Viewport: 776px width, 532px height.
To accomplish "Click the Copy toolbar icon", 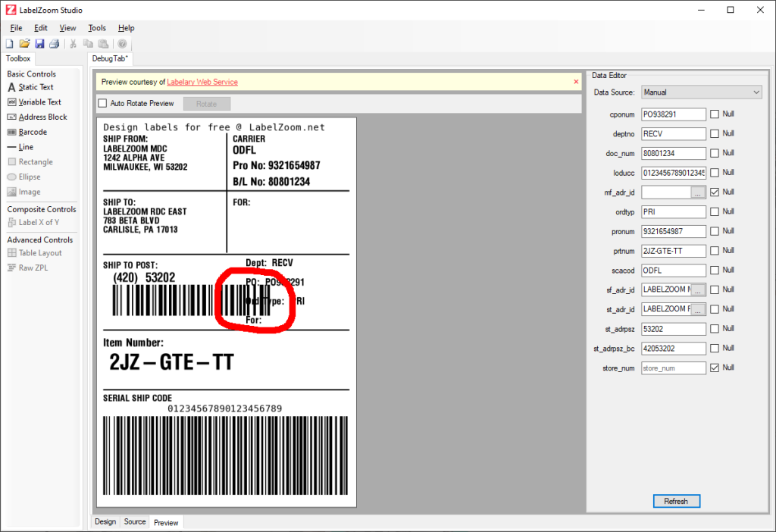I will tap(88, 43).
